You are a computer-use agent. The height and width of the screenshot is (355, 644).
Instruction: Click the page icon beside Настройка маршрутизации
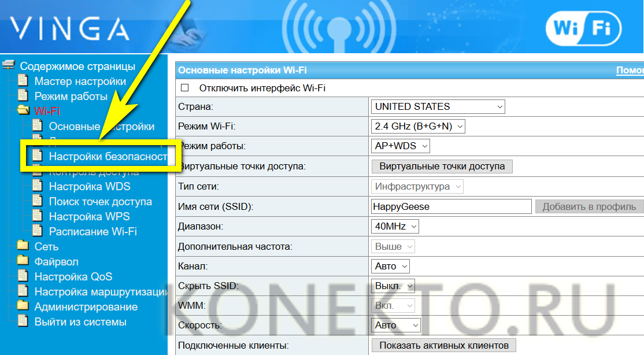click(23, 291)
